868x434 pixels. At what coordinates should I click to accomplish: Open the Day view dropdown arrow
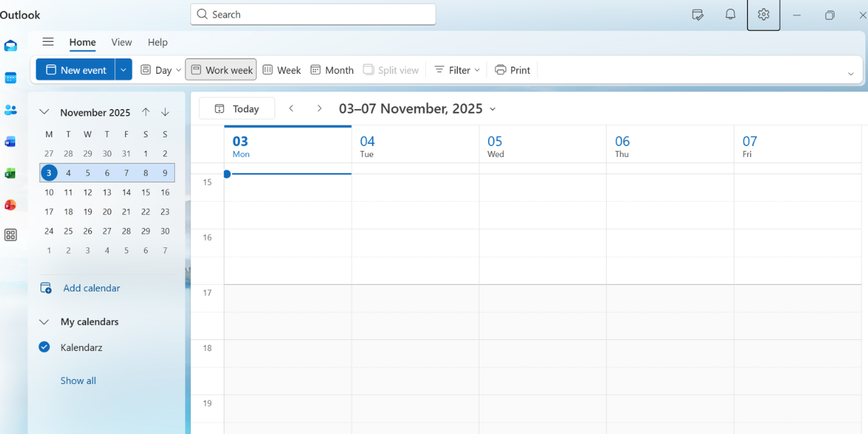coord(176,69)
